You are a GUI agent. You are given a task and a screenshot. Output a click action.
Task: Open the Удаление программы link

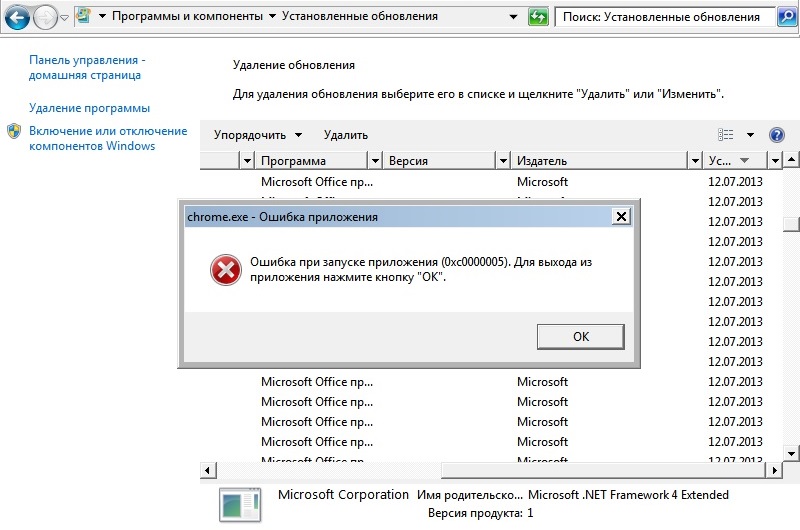(89, 108)
